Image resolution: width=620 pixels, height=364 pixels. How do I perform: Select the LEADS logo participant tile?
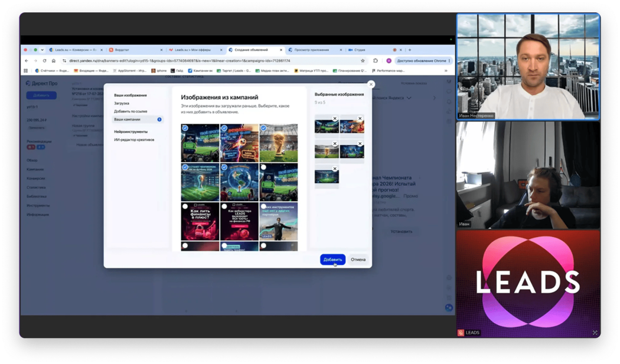coord(528,284)
